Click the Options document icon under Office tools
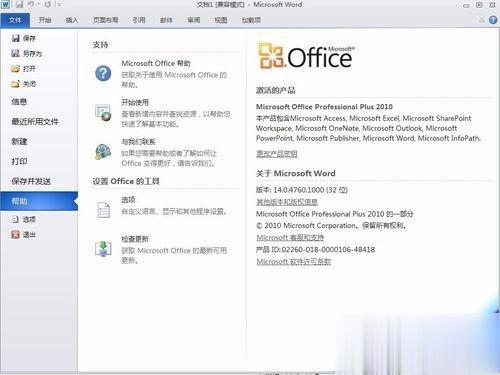This screenshot has height=375, width=500. pos(103,210)
